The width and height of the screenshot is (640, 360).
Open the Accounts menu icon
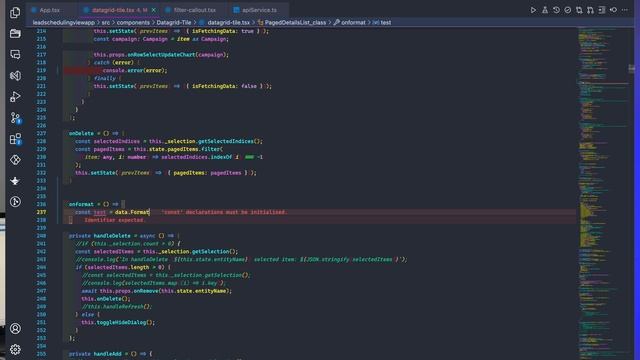click(x=15, y=329)
